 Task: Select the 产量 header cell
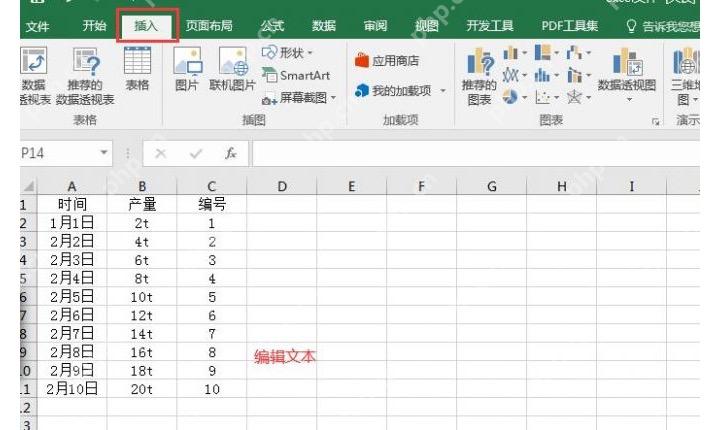(142, 204)
